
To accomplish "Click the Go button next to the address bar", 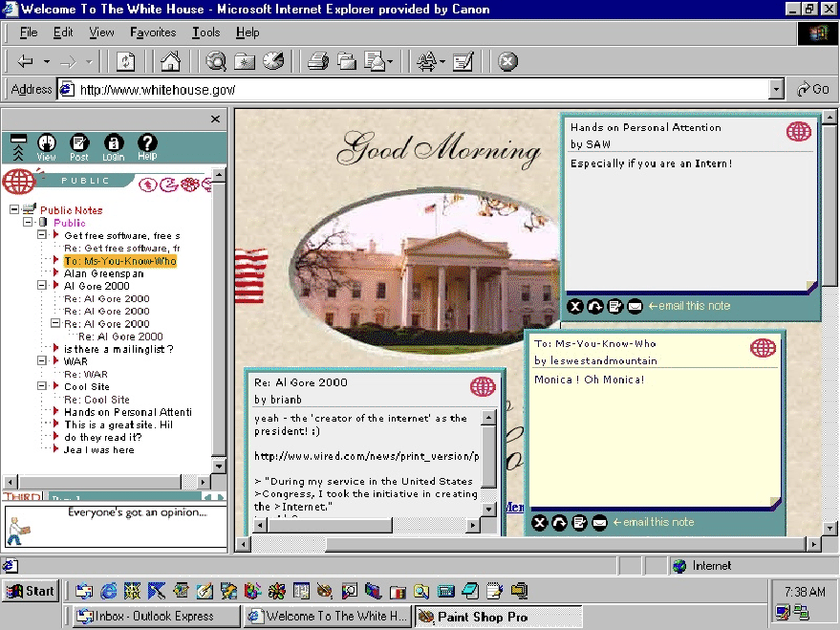I will 812,89.
